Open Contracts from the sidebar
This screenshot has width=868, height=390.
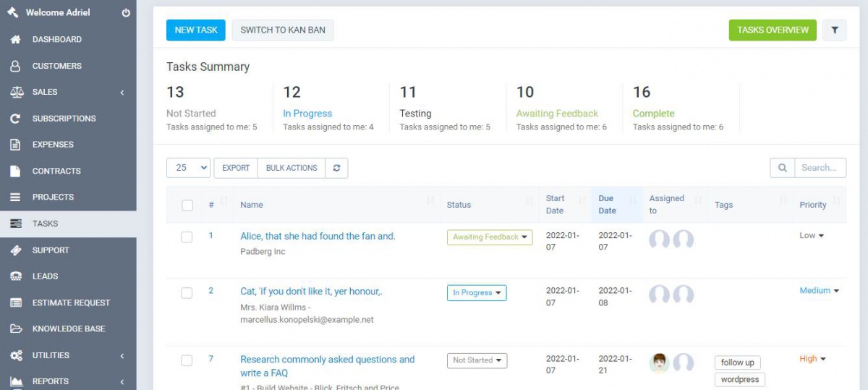pos(56,171)
